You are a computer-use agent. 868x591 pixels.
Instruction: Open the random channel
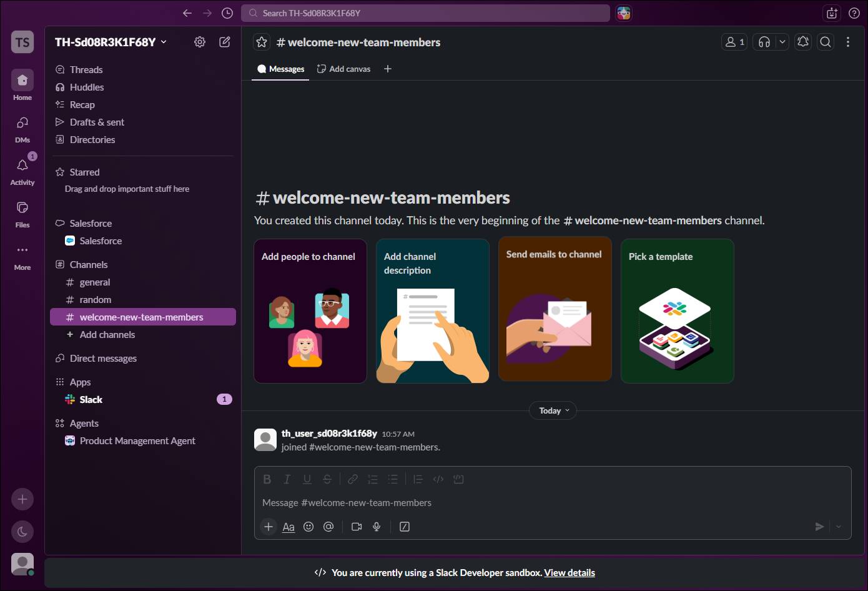tap(143, 299)
